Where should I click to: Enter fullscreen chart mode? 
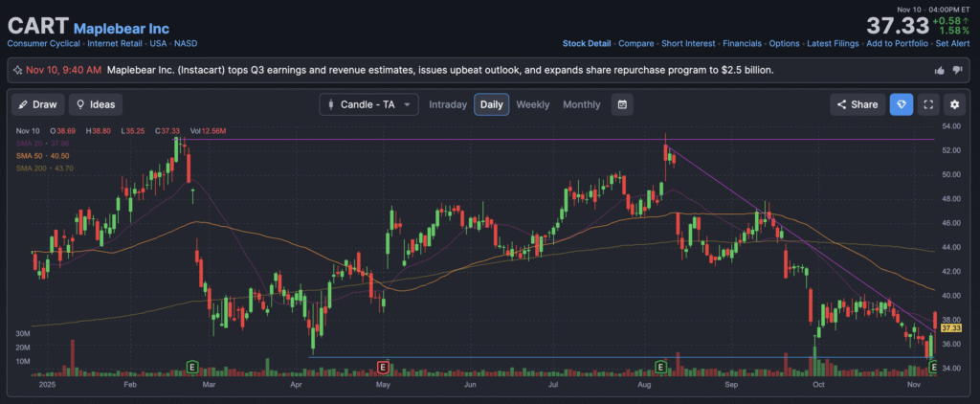coord(927,104)
